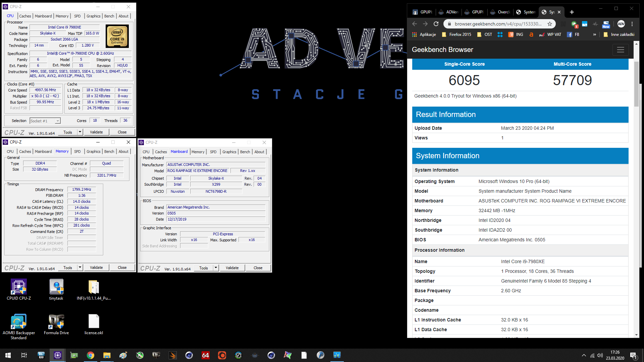Switch to the Overcl browser tab
This screenshot has width=644, height=362.
500,12
